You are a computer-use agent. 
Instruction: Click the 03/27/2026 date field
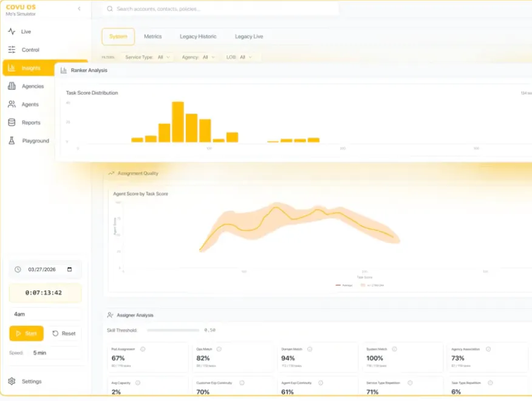46,269
